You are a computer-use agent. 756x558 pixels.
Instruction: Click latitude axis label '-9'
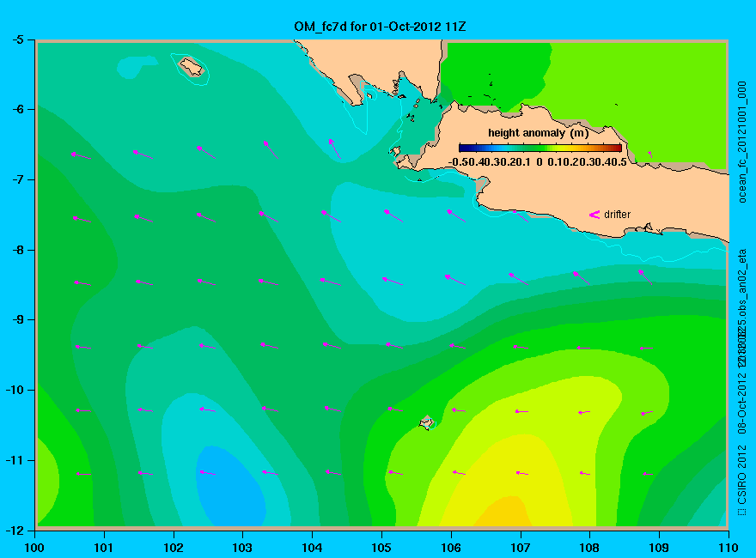coord(18,320)
